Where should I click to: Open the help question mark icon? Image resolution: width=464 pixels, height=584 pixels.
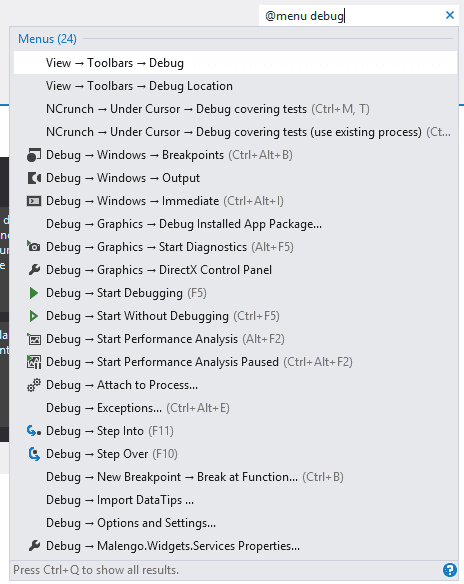coord(450,570)
